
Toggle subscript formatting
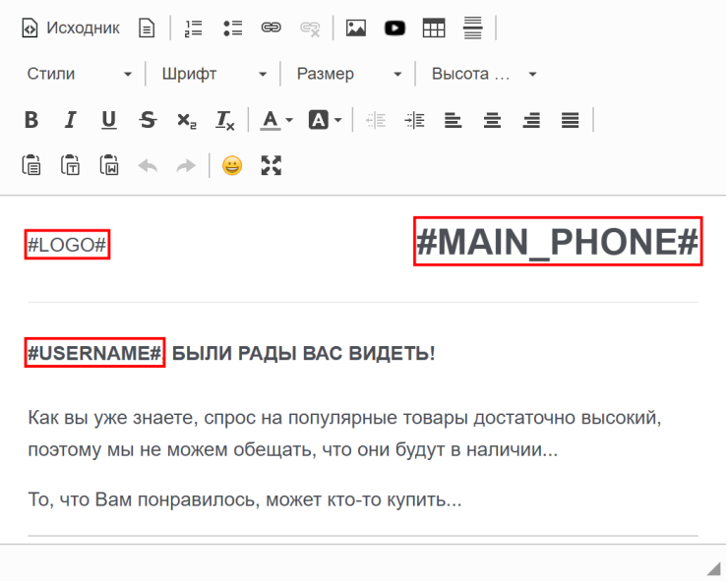(x=187, y=120)
